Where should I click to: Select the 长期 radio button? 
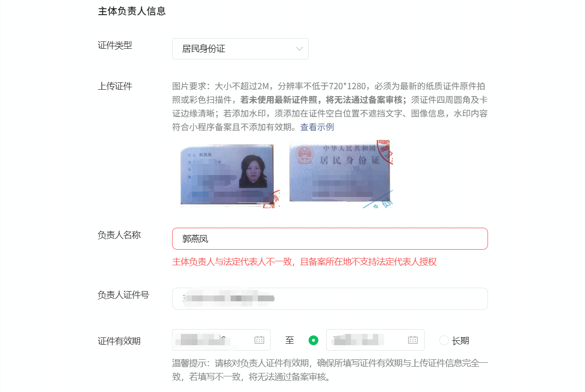(x=444, y=340)
